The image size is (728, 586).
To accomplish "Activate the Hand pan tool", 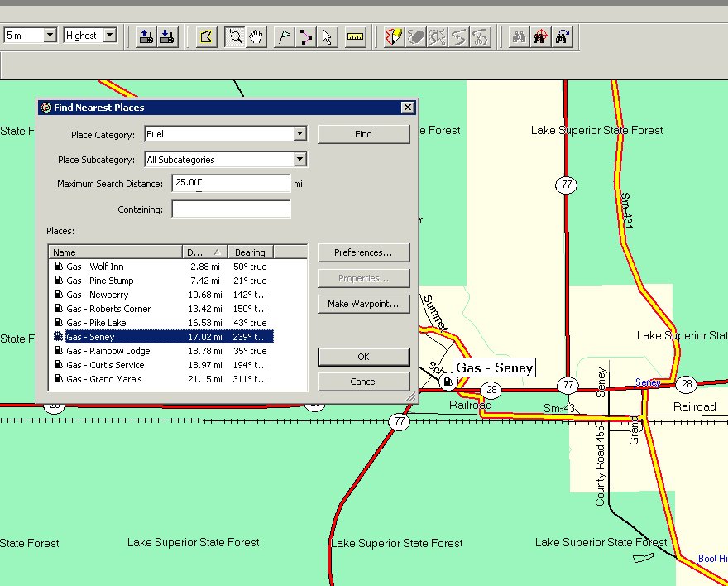I will pyautogui.click(x=255, y=36).
